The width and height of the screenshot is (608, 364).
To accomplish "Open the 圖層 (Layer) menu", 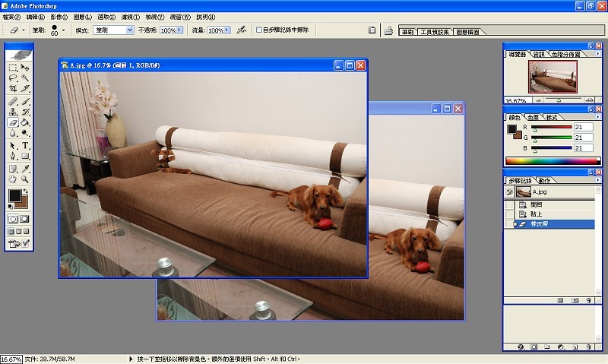I will click(x=83, y=17).
